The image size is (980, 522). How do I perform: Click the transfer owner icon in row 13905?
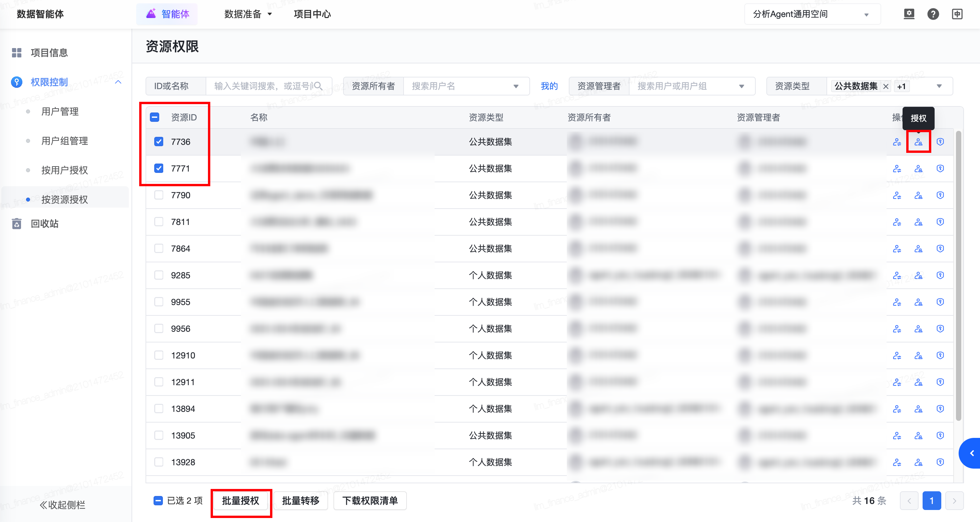897,435
